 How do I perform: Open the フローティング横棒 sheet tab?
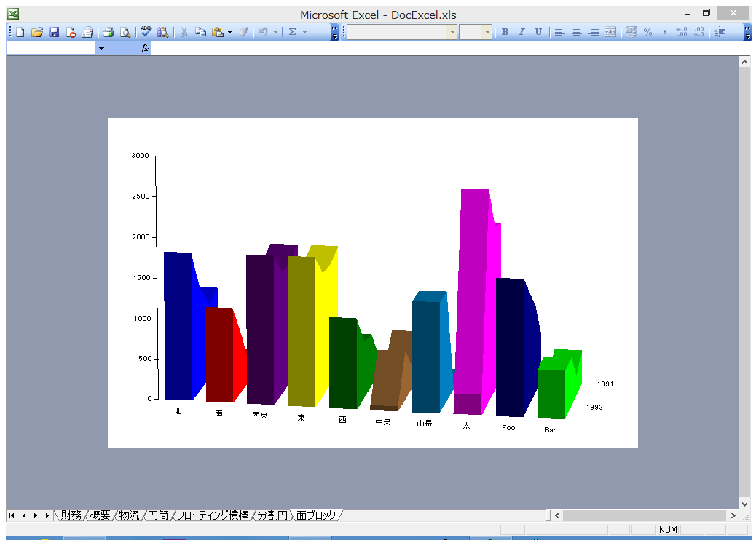212,515
